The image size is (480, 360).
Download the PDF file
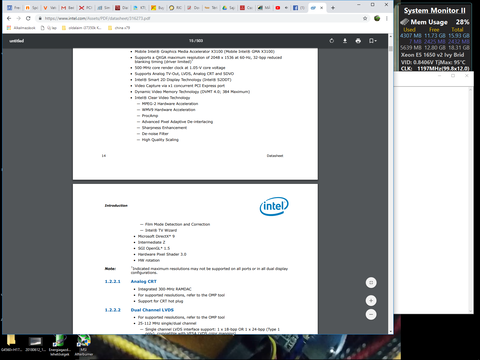(x=345, y=41)
